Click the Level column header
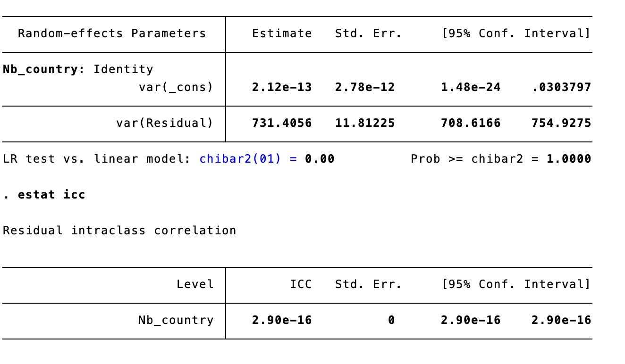The width and height of the screenshot is (625, 364). coord(195,284)
